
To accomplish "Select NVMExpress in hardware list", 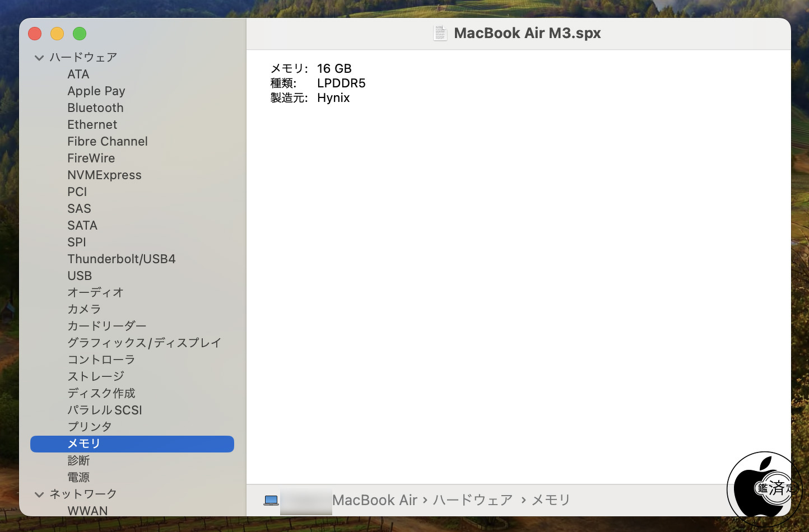I will 104,175.
